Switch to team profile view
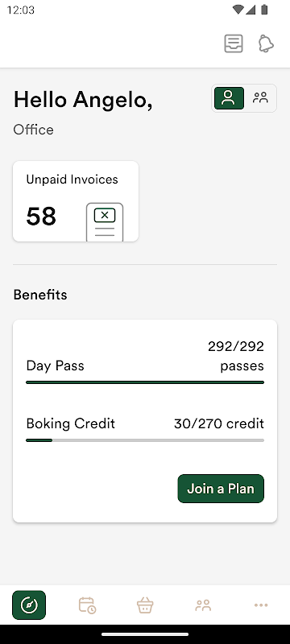The width and height of the screenshot is (290, 644). pyautogui.click(x=260, y=98)
